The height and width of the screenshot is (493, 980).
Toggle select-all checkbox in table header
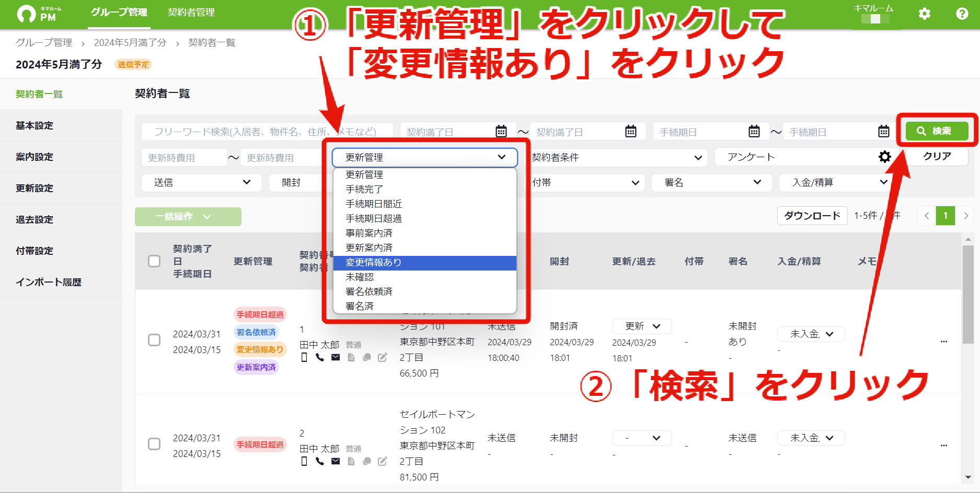pos(154,261)
